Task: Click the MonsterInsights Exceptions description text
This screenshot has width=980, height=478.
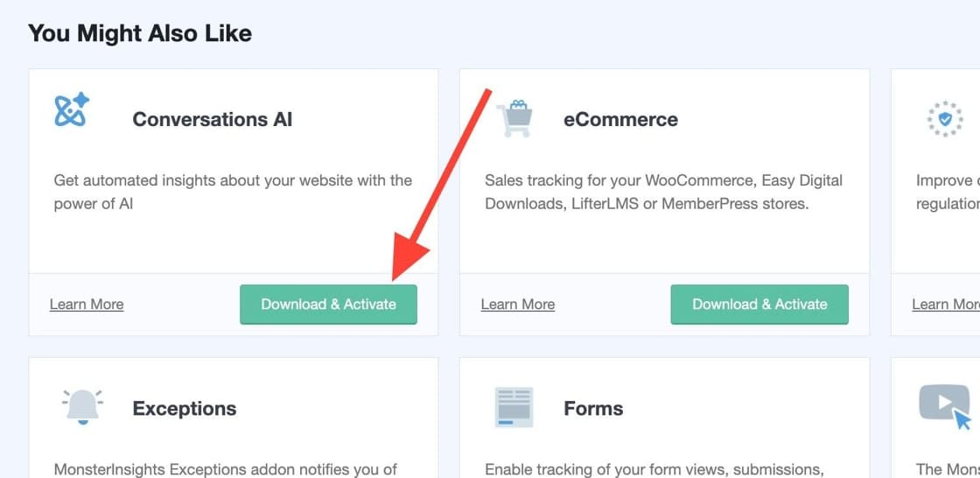Action: [x=226, y=469]
